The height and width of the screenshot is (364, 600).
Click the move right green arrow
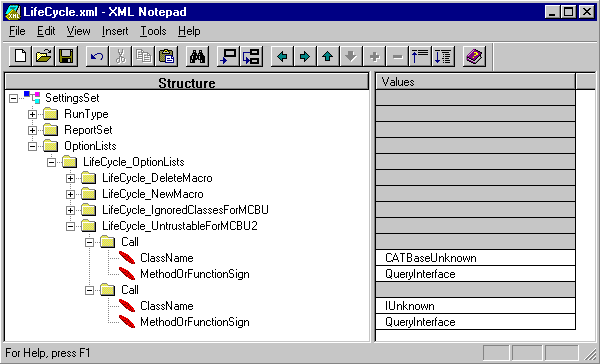coord(305,57)
